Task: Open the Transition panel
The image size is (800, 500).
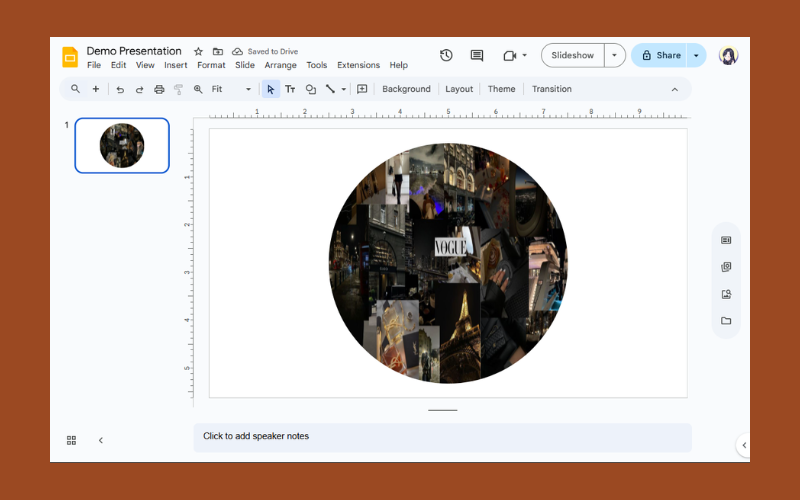Action: (x=552, y=89)
